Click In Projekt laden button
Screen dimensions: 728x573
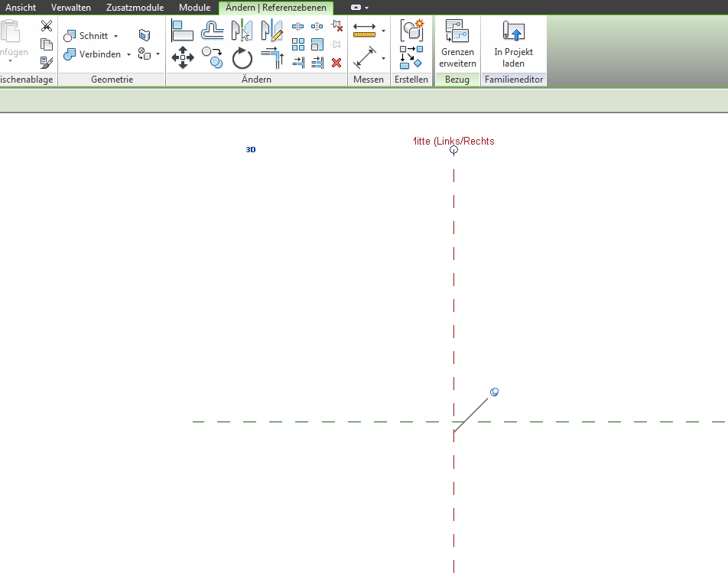[514, 44]
